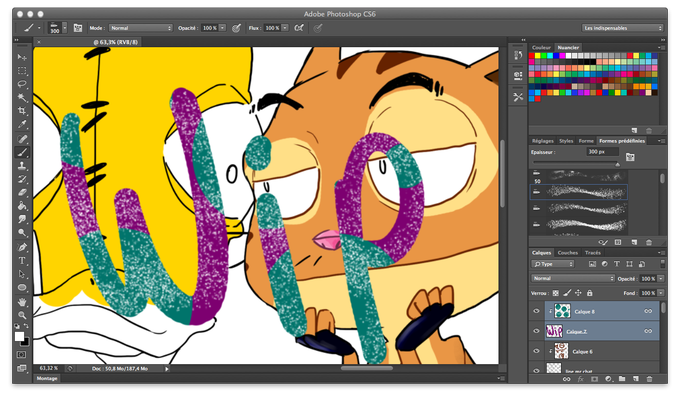Open the History panel icon
The image size is (680, 399).
[x=518, y=56]
